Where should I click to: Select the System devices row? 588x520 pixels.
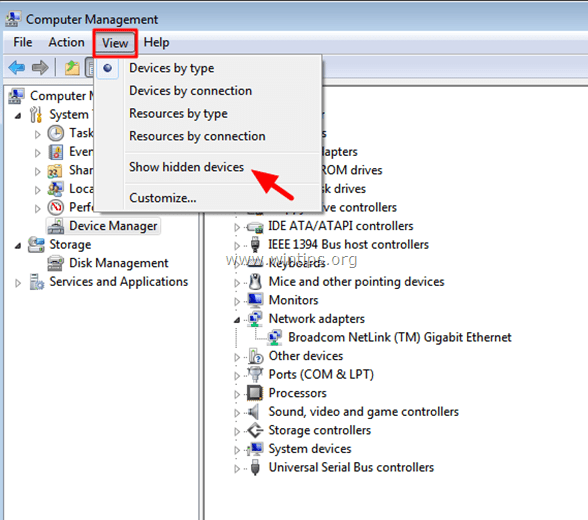tap(310, 449)
